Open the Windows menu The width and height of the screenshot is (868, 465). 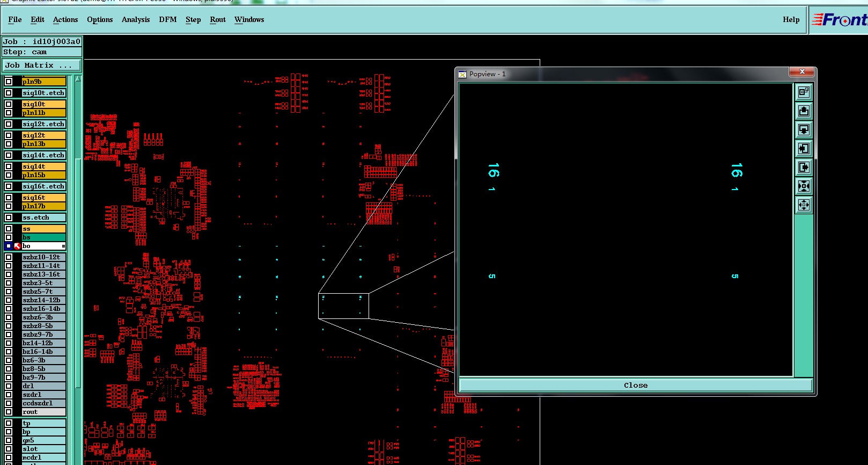click(x=249, y=20)
